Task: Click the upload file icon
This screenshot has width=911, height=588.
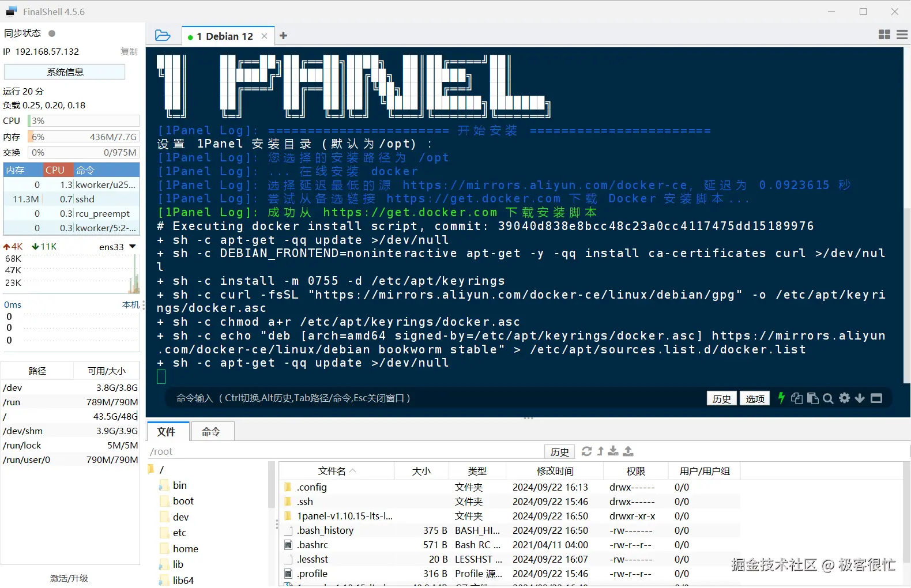Action: [628, 451]
